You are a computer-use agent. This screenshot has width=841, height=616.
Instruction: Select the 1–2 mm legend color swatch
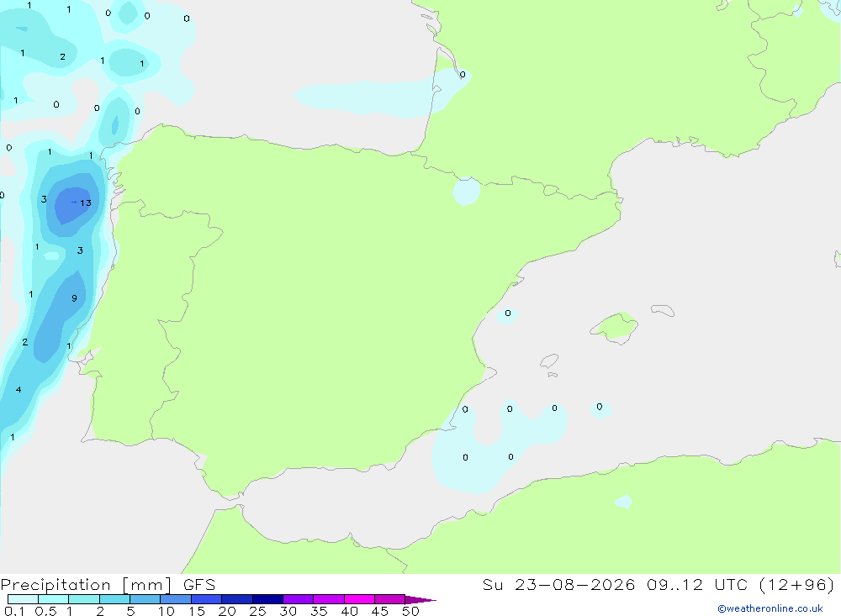tap(84, 599)
